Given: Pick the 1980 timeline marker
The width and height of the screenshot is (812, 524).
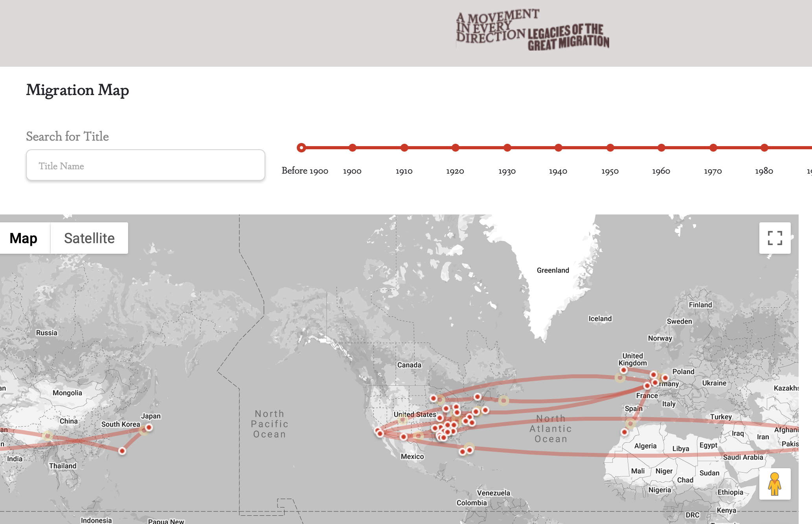Looking at the screenshot, I should click(x=764, y=148).
